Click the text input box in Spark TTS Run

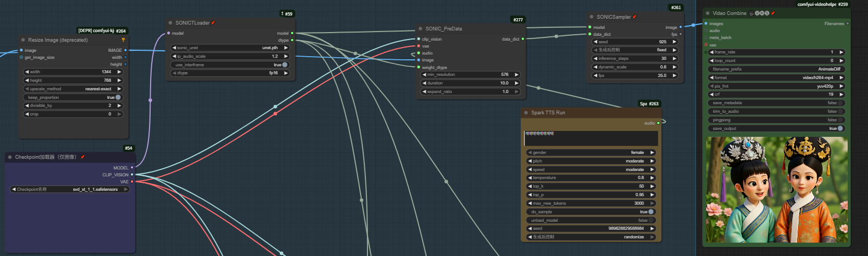[591, 138]
